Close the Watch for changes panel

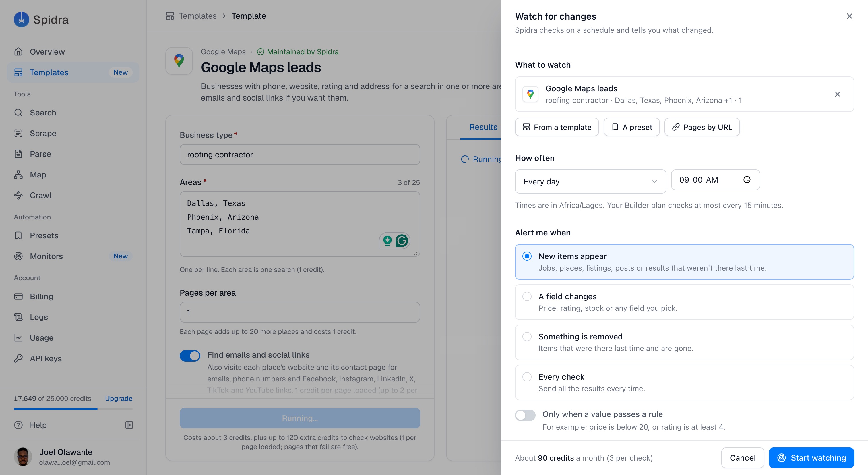coord(849,16)
